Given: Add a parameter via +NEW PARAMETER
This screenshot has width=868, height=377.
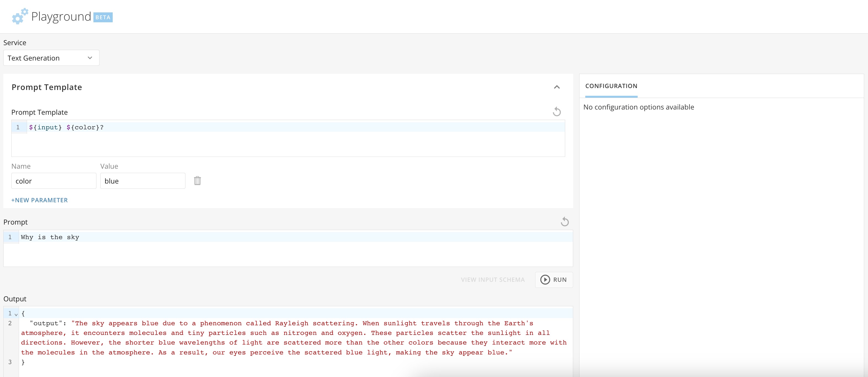Looking at the screenshot, I should (x=39, y=200).
